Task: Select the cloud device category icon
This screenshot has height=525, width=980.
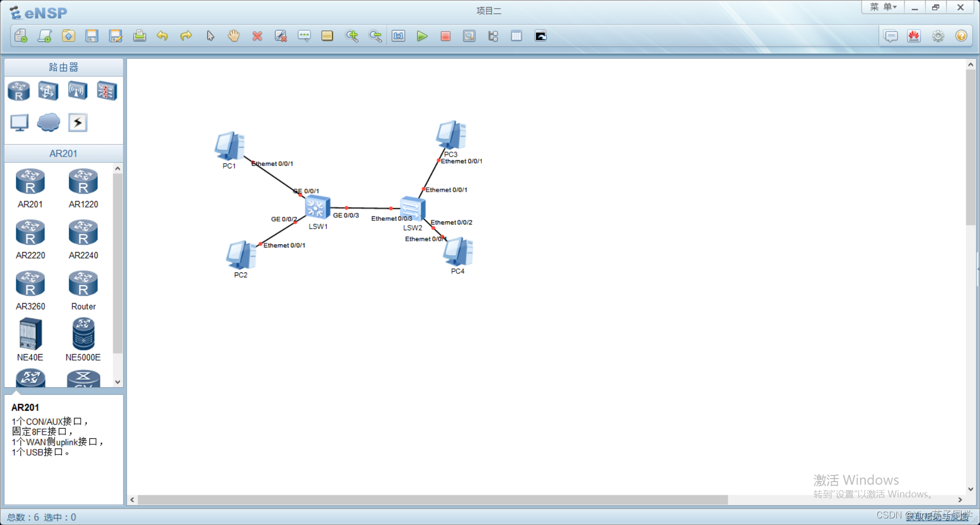Action: pos(48,122)
